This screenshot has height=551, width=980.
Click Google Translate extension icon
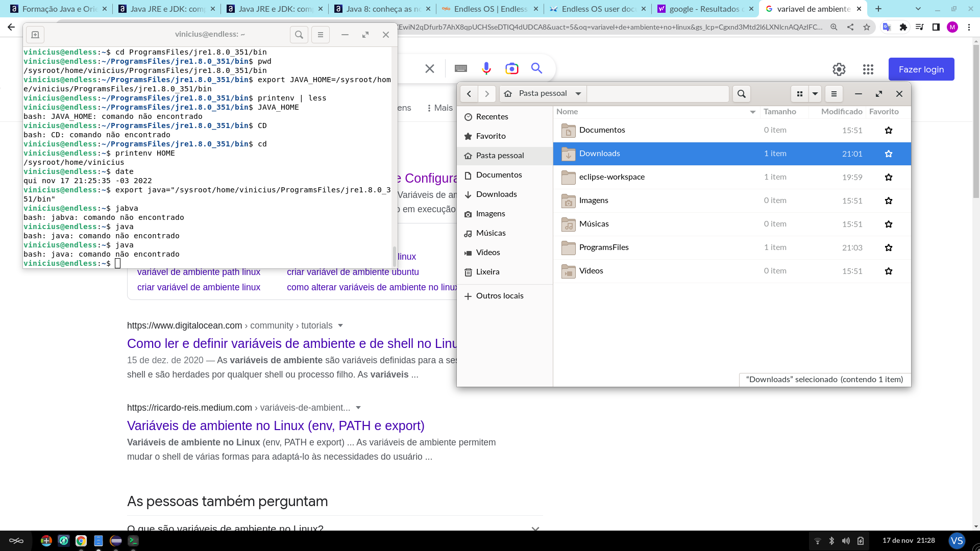click(887, 28)
